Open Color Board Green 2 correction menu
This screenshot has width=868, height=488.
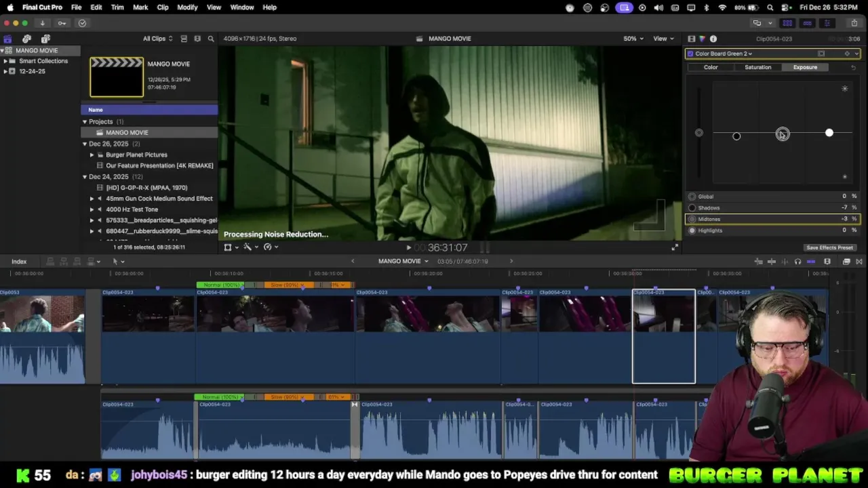click(x=724, y=54)
